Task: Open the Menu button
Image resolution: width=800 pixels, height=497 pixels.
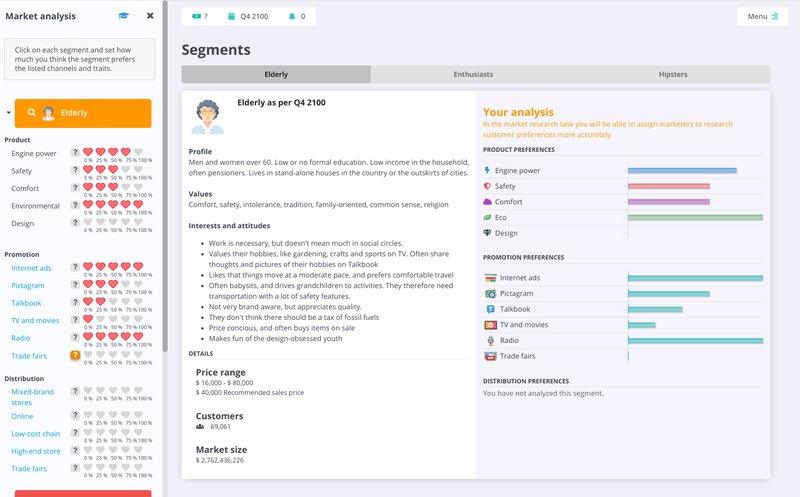Action: click(x=762, y=16)
